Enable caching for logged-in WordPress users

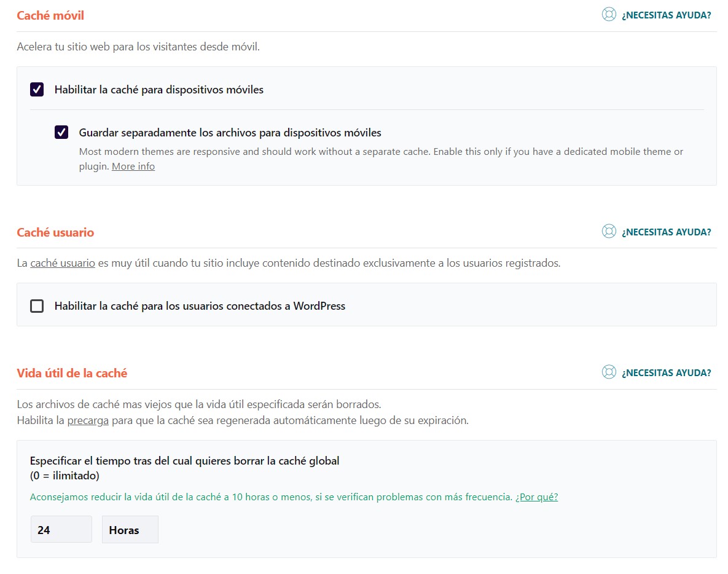[37, 305]
